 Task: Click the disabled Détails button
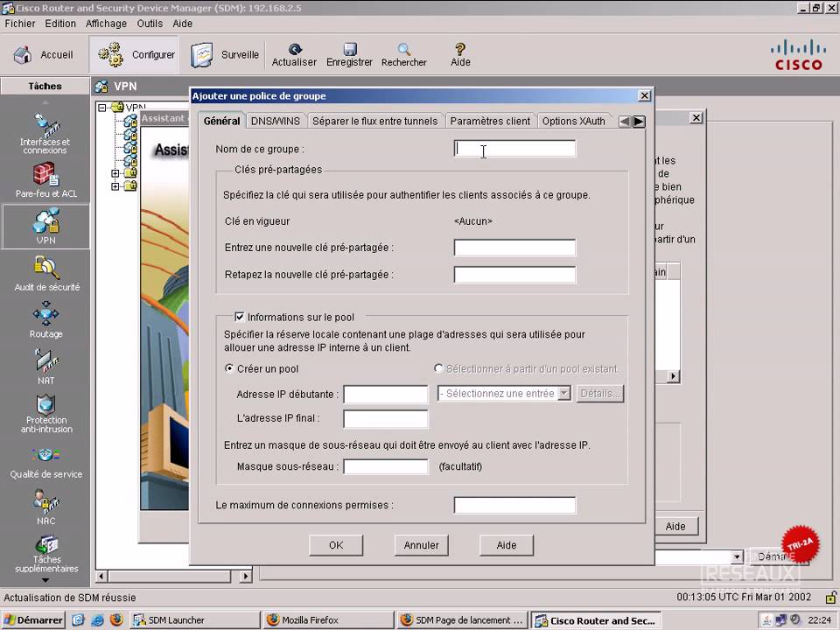pyautogui.click(x=600, y=394)
